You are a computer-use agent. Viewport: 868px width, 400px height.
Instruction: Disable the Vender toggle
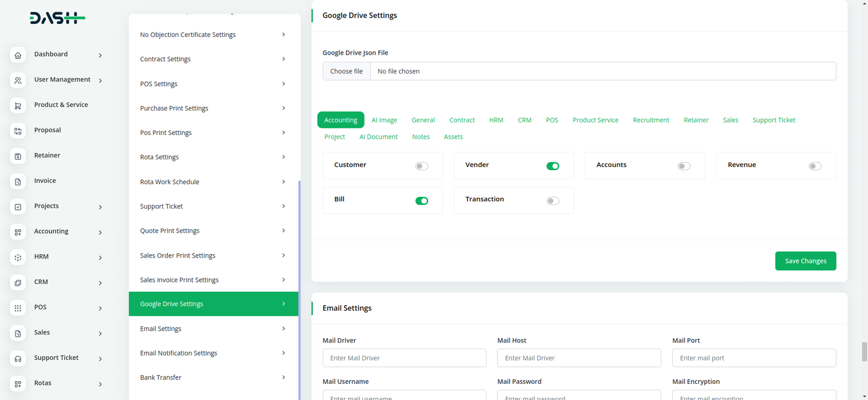click(552, 166)
